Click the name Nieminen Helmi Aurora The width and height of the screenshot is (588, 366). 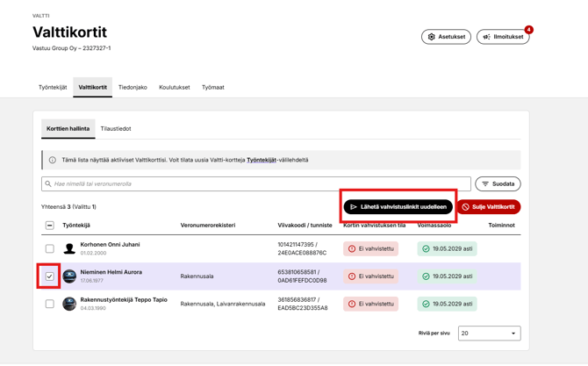pos(111,272)
